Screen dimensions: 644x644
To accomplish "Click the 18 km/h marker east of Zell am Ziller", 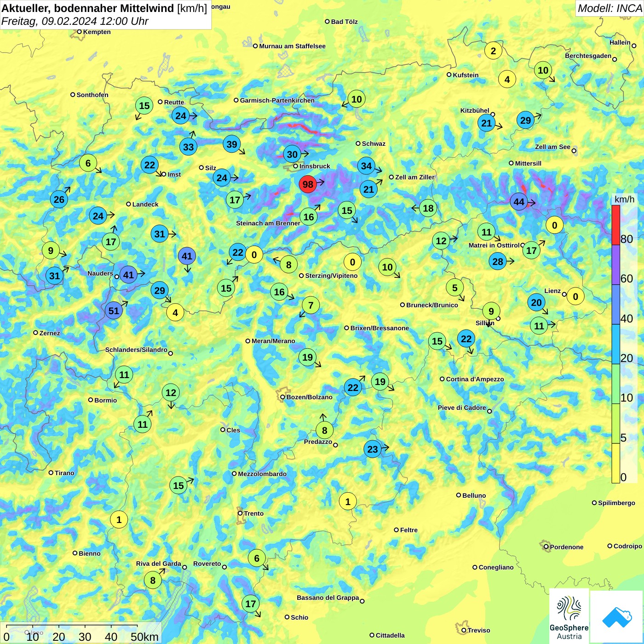I will (x=428, y=208).
